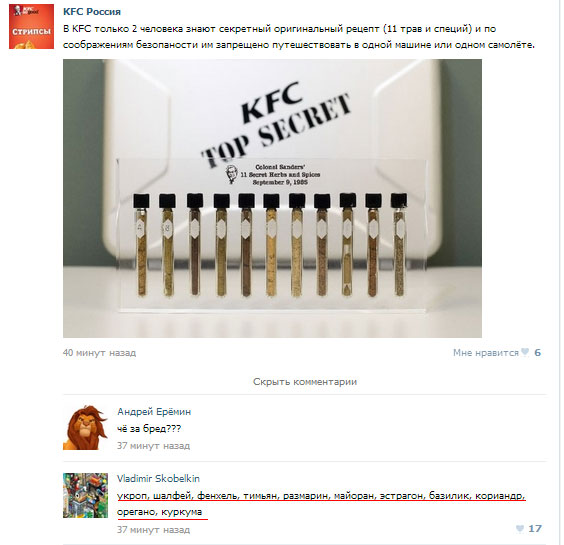This screenshot has height=545, width=564.
Task: Open the post timestamp 40 минут назад
Action: 99,353
